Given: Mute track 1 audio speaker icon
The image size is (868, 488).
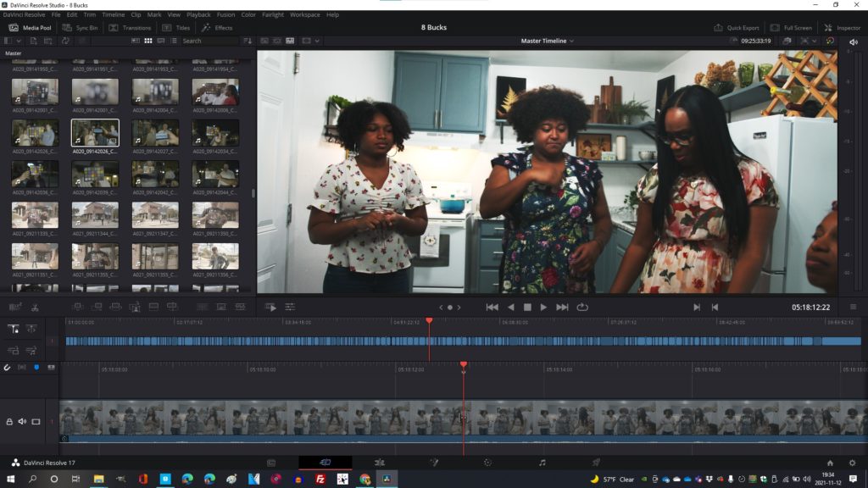Looking at the screenshot, I should pos(23,421).
